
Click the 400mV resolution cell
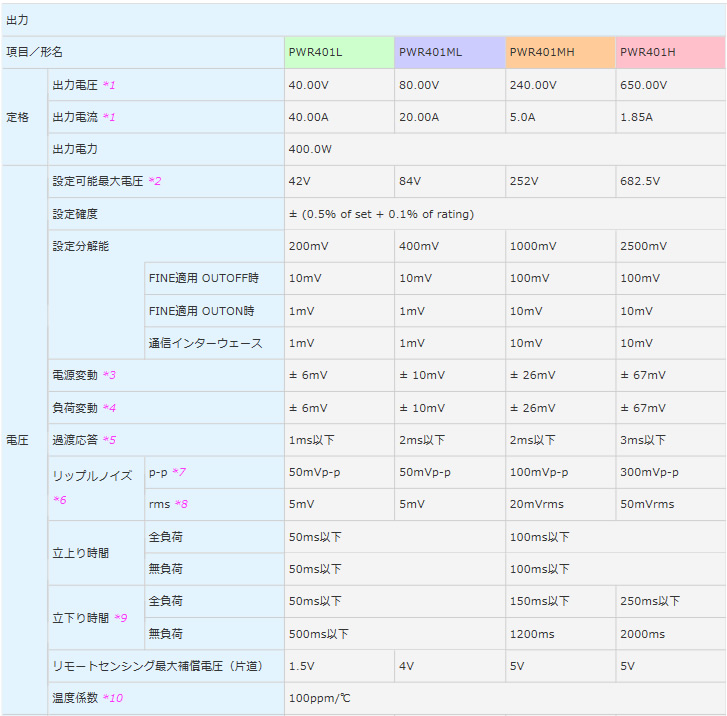450,246
